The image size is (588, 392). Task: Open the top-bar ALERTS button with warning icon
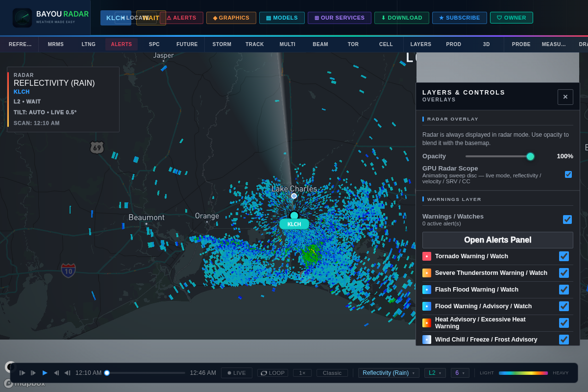181,18
